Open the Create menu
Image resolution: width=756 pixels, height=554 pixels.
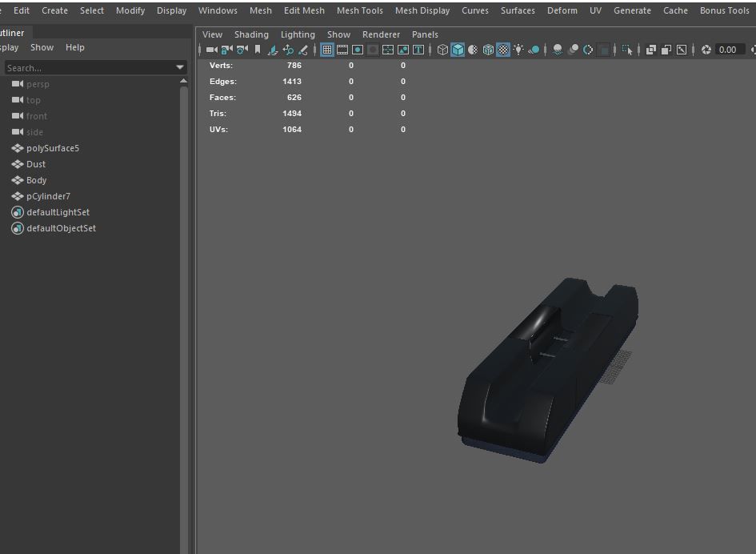coord(54,10)
